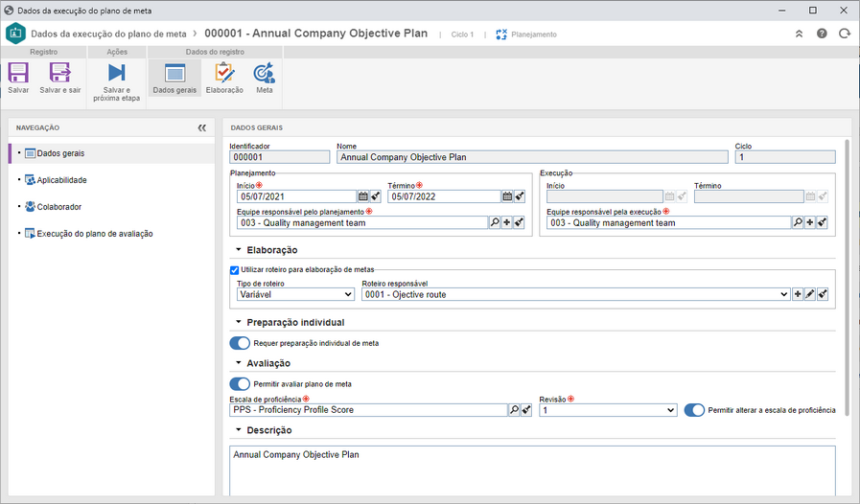The image size is (860, 504).
Task: Edit the selected Roteiro responsável
Action: click(x=809, y=294)
